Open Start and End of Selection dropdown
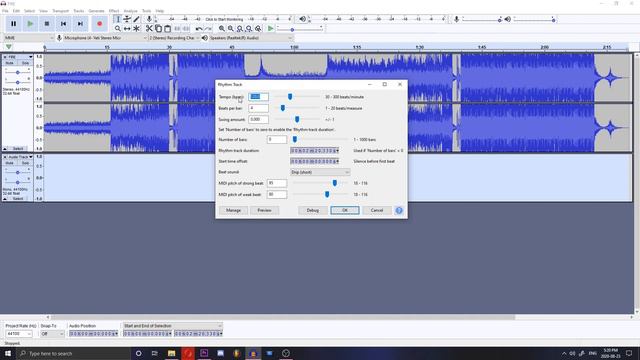 tap(173, 326)
